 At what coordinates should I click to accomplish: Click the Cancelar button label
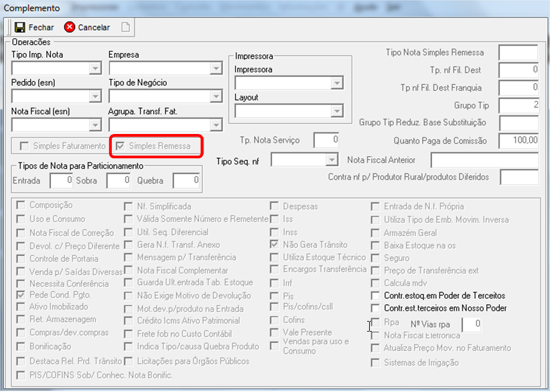click(94, 27)
